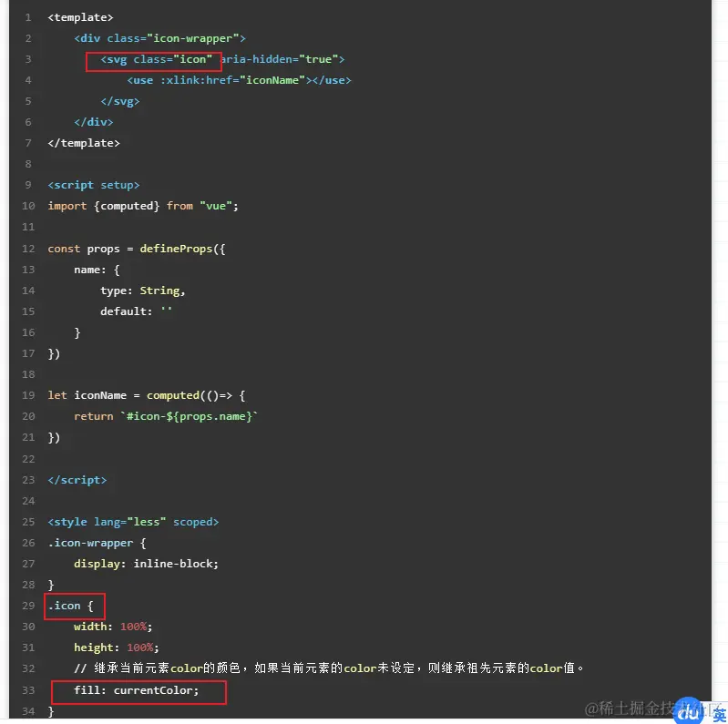Click line number 11 in the gutter
The height and width of the screenshot is (724, 728).
point(28,227)
